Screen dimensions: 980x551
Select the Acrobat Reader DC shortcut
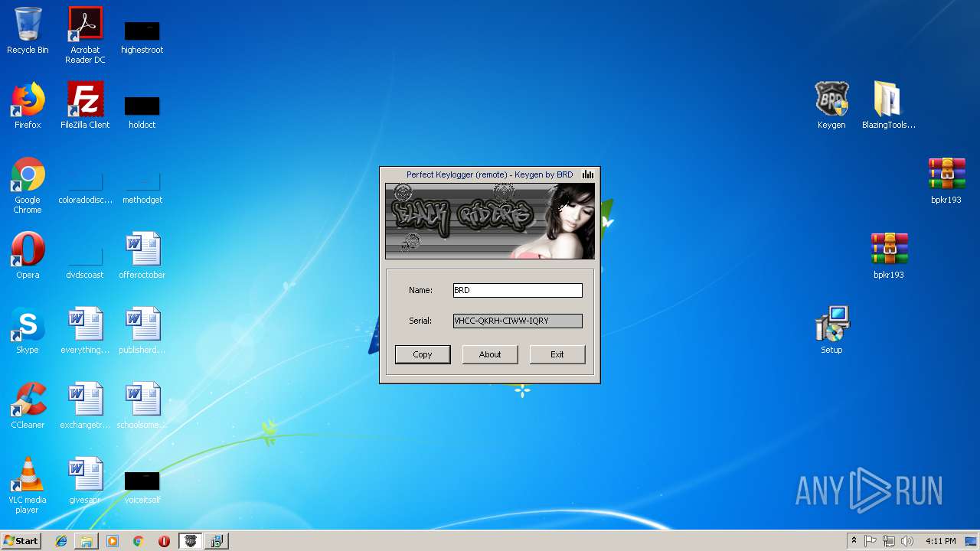click(85, 35)
